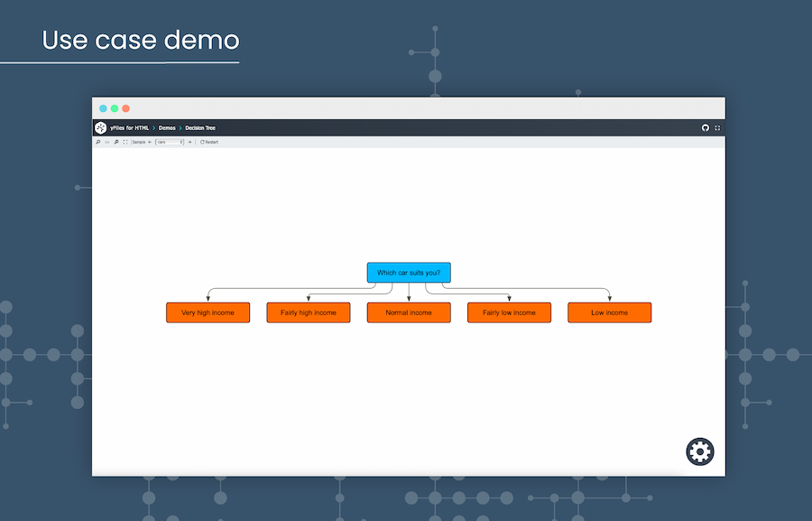The height and width of the screenshot is (521, 812).
Task: Click the Decision Tree breadcrumb item
Action: click(x=200, y=127)
